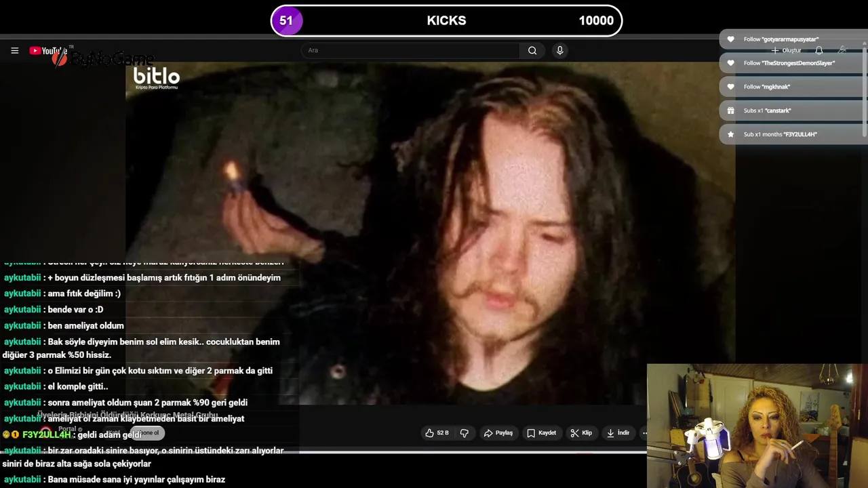Click the 51 kicks counter badge
This screenshot has width=868, height=488.
[x=286, y=20]
